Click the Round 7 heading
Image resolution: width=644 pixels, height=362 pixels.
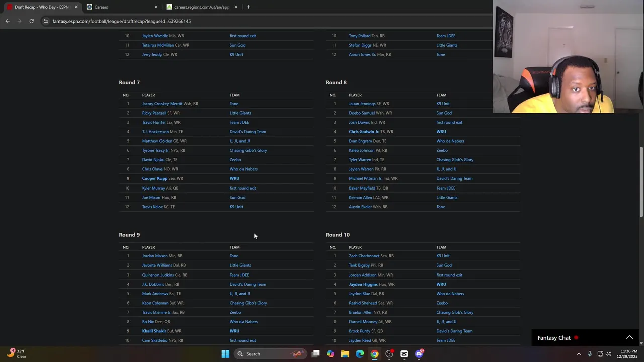(129, 82)
